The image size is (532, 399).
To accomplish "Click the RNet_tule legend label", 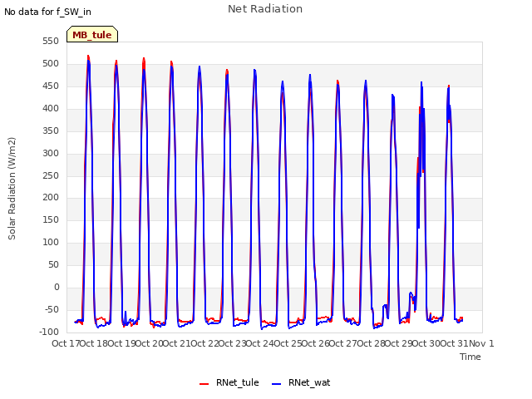I will (237, 382).
